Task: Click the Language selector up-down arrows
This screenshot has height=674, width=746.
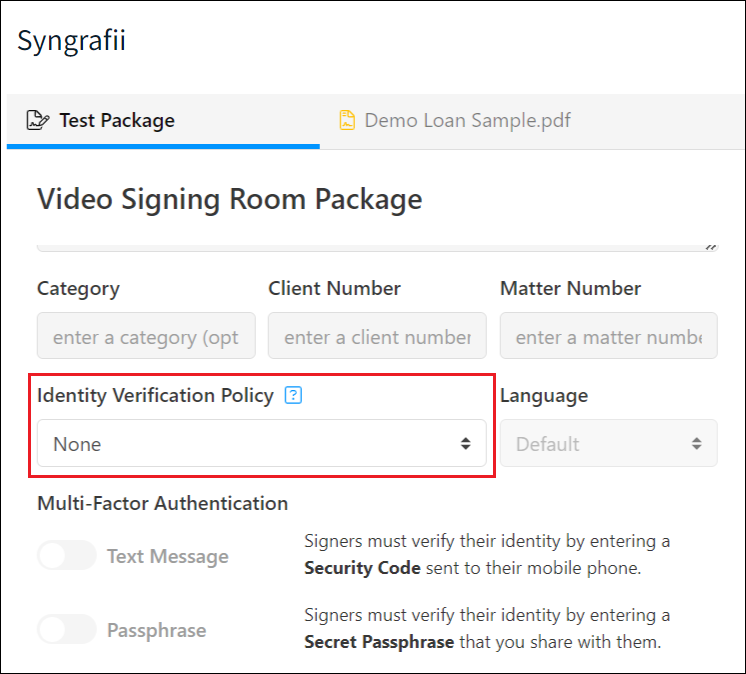Action: click(697, 444)
